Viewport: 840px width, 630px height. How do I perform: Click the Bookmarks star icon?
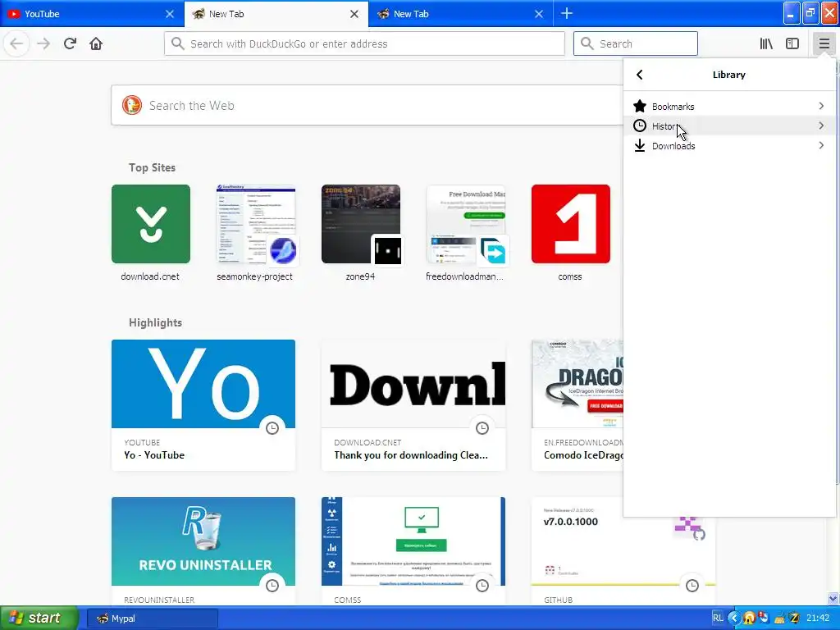(640, 106)
